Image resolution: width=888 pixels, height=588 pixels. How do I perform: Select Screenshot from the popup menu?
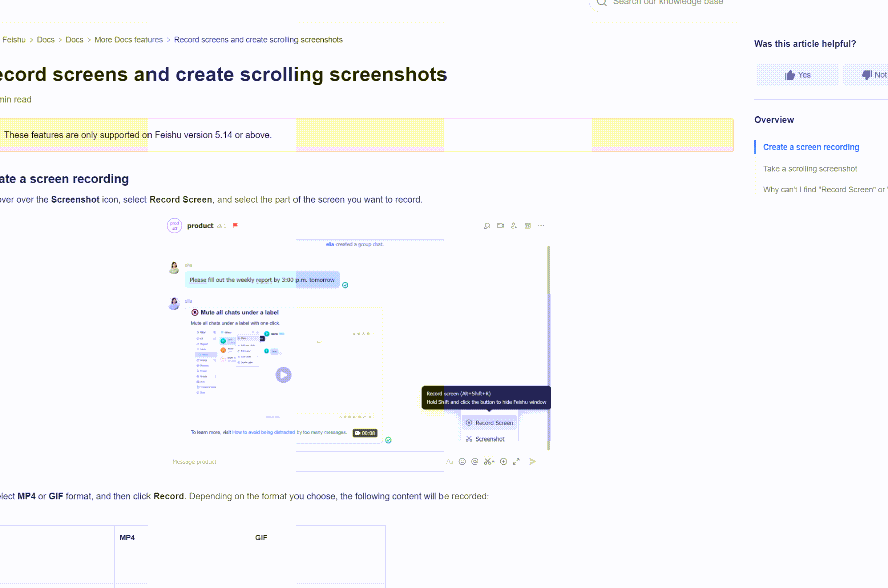[489, 438]
